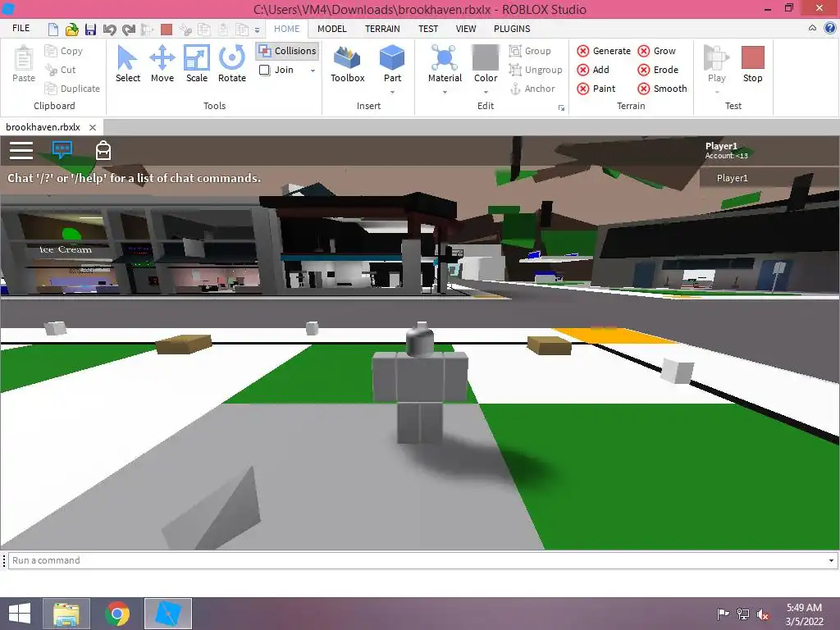Image resolution: width=840 pixels, height=630 pixels.
Task: Open File Explorer from the taskbar
Action: [66, 614]
